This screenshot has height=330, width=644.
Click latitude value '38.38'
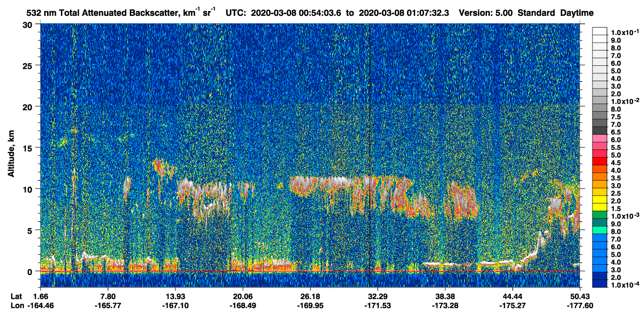point(445,296)
